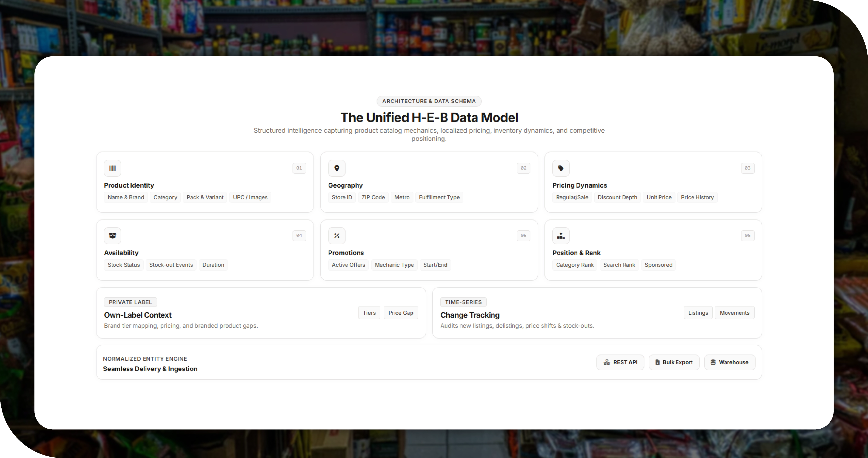Click the 03 number badge

coord(748,168)
